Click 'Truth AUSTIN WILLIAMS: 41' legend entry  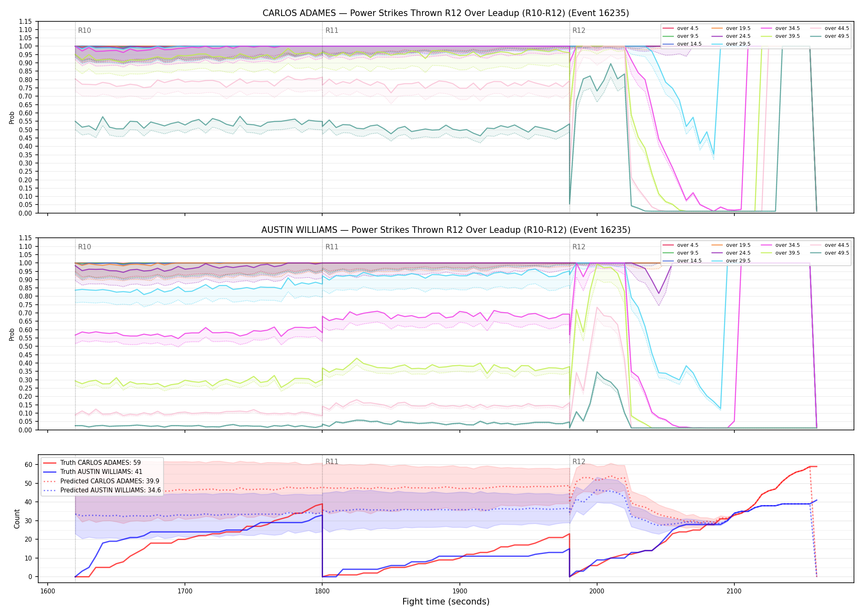101,472
